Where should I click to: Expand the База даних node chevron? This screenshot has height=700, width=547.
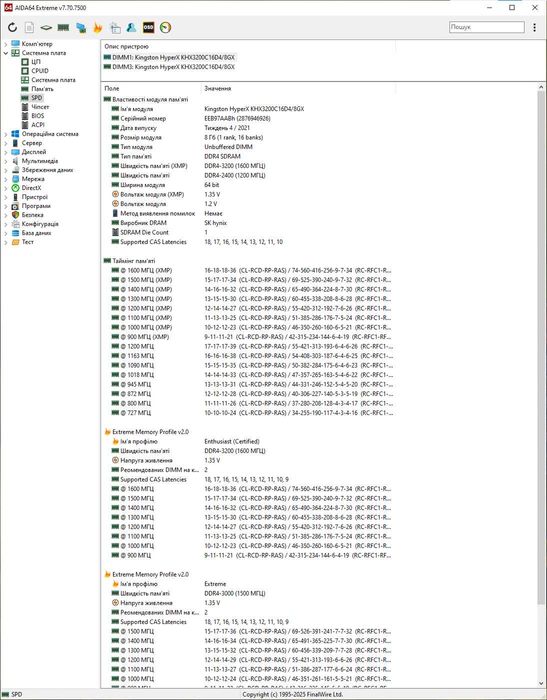[5, 233]
